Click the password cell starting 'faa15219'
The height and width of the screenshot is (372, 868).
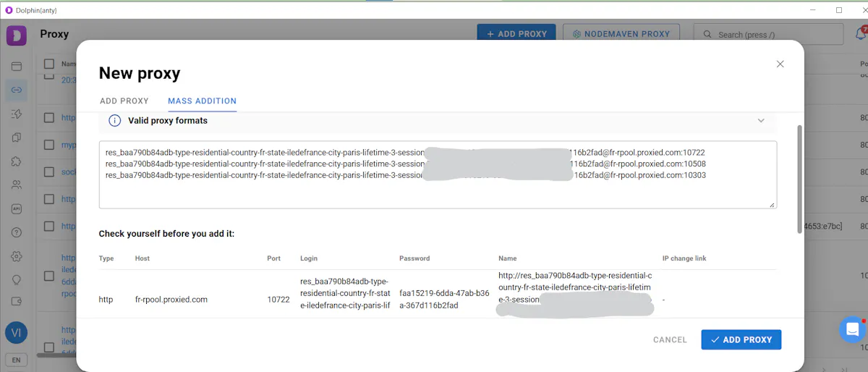pyautogui.click(x=444, y=300)
